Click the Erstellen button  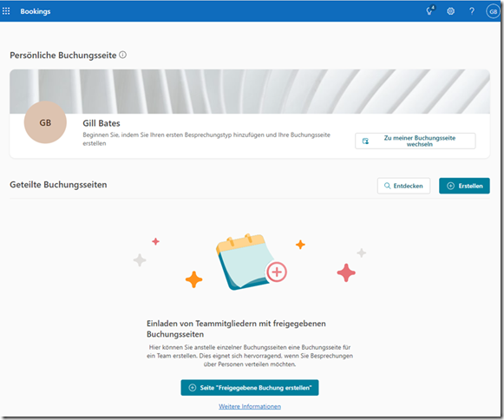[x=464, y=186]
